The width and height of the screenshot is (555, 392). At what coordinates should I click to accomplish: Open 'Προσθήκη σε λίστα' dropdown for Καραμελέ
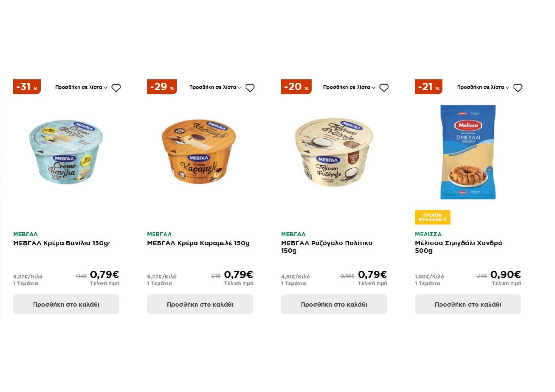pos(215,87)
